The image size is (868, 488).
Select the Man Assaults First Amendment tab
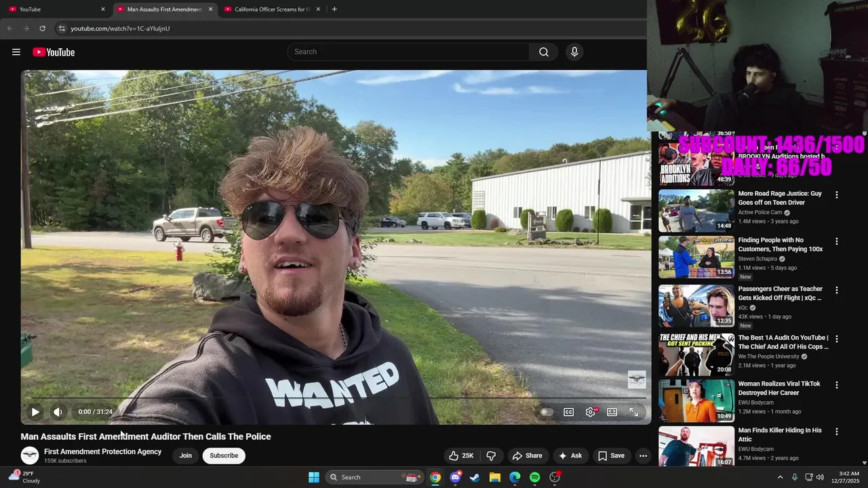coord(165,9)
